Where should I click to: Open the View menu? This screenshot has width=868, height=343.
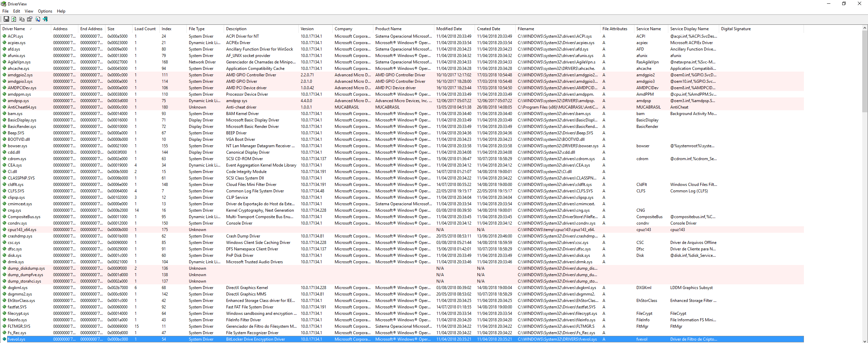tap(29, 11)
